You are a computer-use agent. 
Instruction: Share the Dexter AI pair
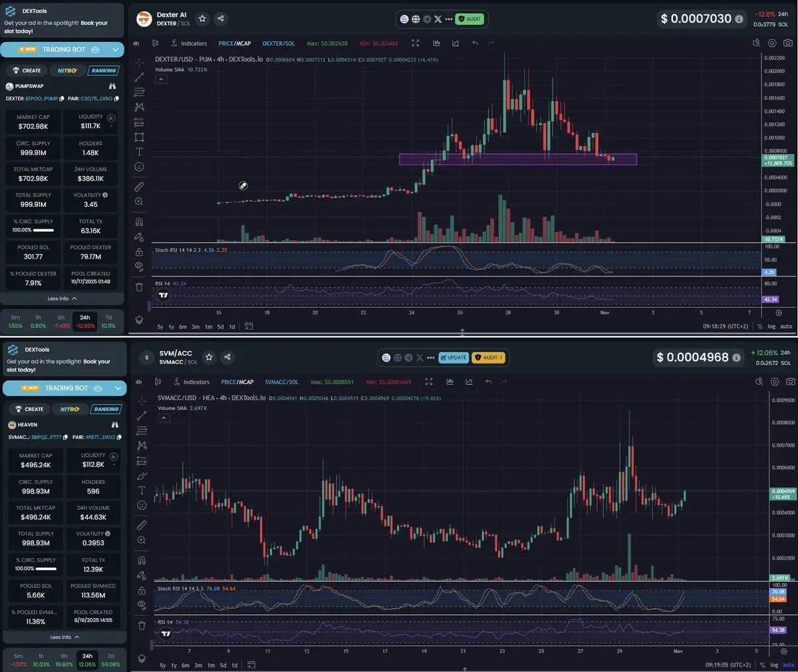click(x=221, y=19)
